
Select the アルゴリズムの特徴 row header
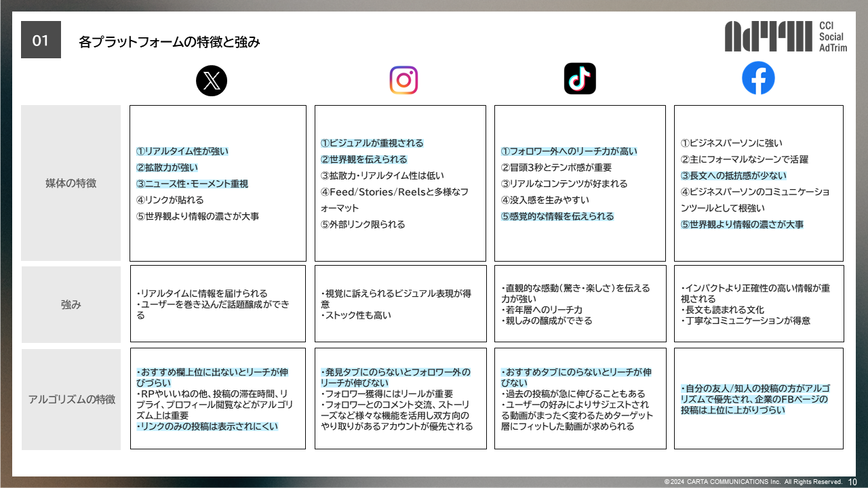[x=71, y=399]
